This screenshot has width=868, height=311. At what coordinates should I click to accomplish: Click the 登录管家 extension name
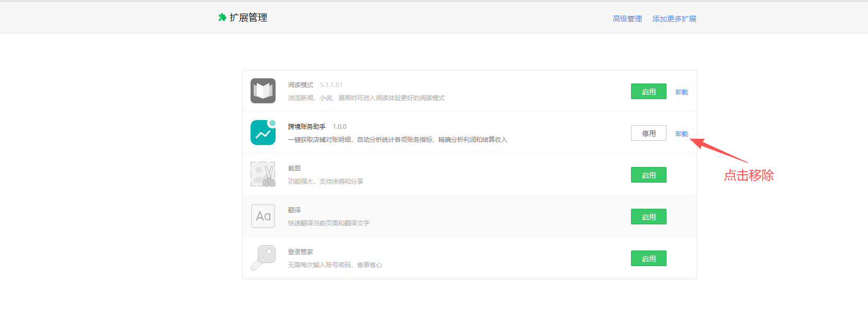click(x=301, y=252)
